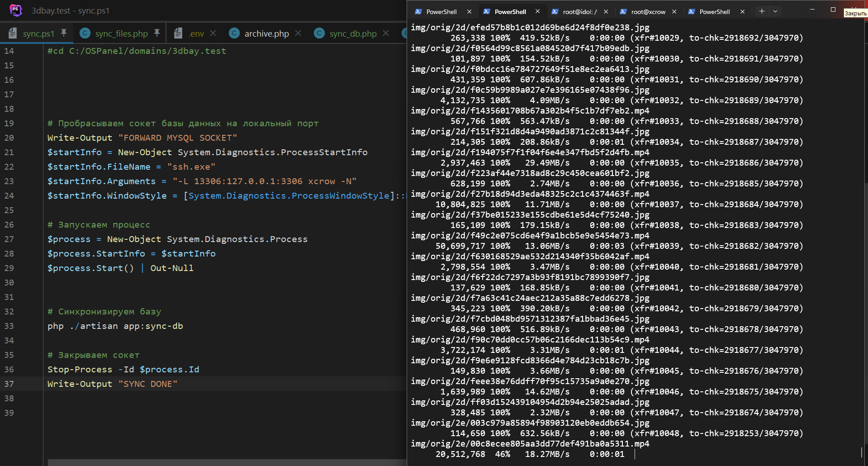Image resolution: width=868 pixels, height=466 pixels.
Task: Select the sync_db.php editor tab
Action: 353,33
